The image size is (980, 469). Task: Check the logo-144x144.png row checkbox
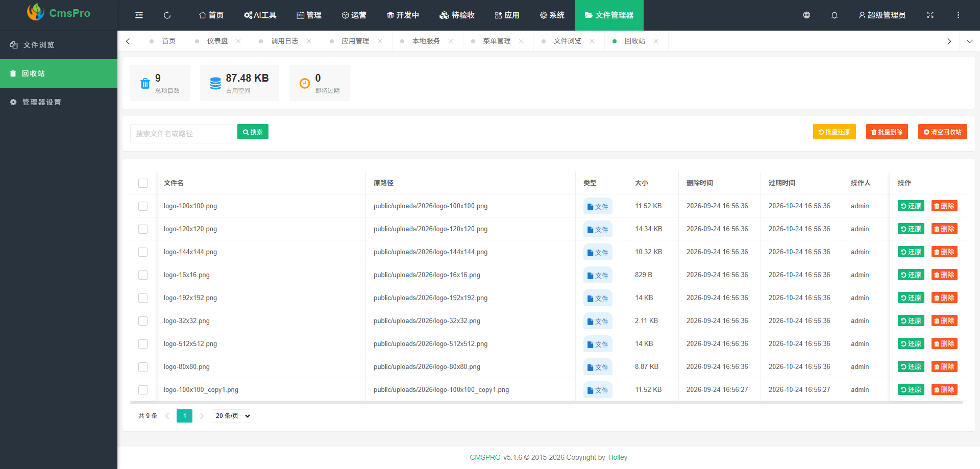[143, 252]
